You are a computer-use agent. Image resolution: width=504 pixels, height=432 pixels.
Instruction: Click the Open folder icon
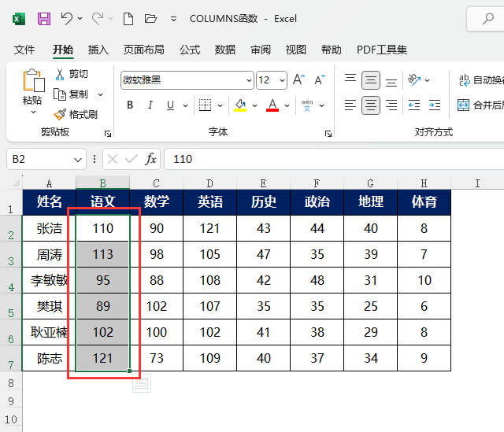(x=150, y=19)
